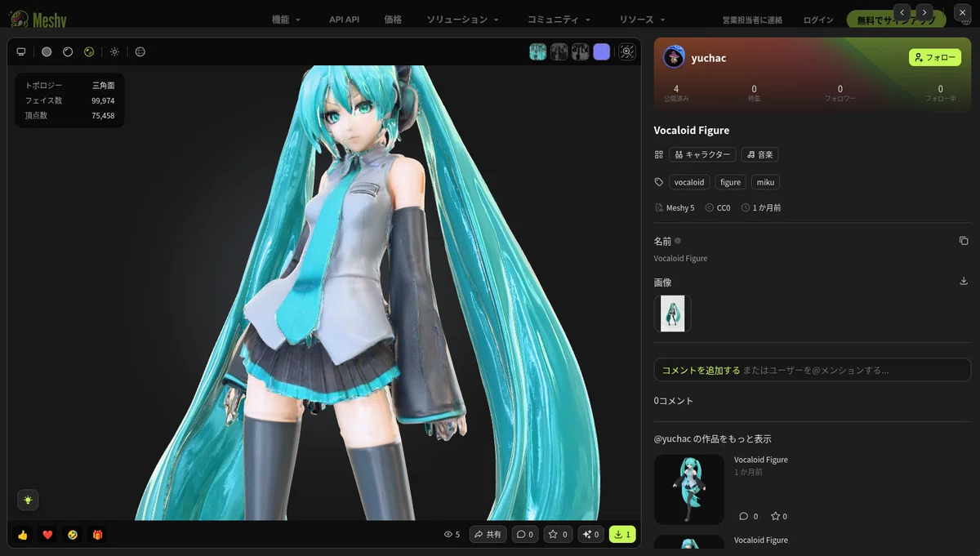Download the model with green button
The image size is (980, 556).
(x=622, y=535)
